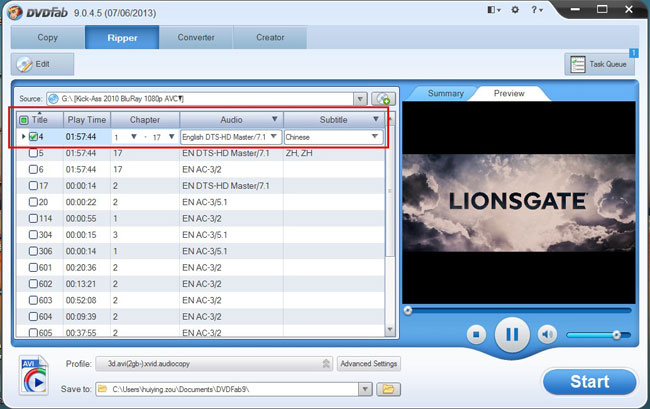650x409 pixels.
Task: Click the Lionsgate preview video
Action: pyautogui.click(x=518, y=203)
